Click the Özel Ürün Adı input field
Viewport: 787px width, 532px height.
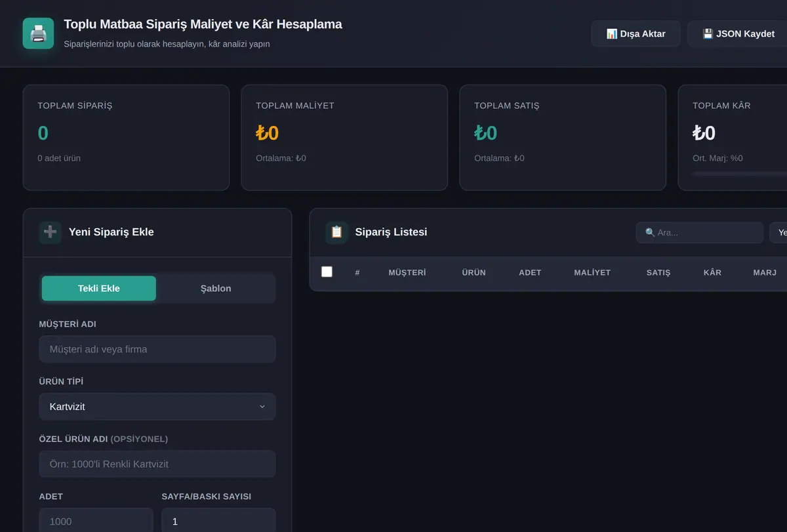[157, 464]
